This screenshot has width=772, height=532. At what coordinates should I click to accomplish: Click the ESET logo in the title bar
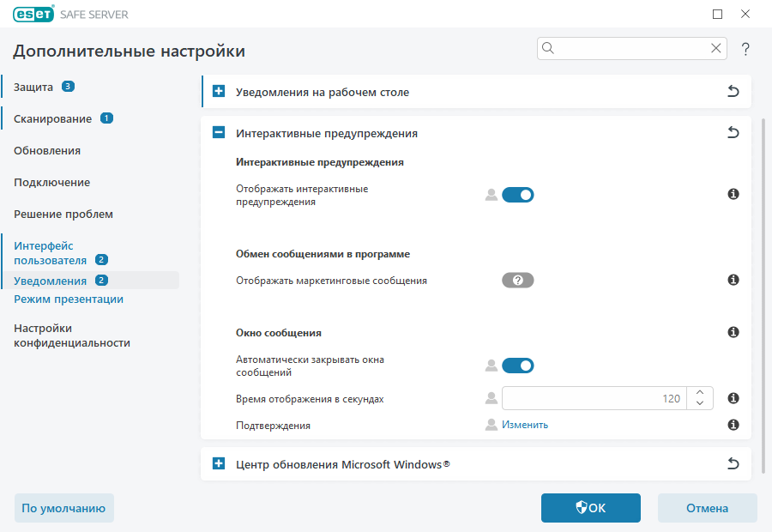pos(33,14)
